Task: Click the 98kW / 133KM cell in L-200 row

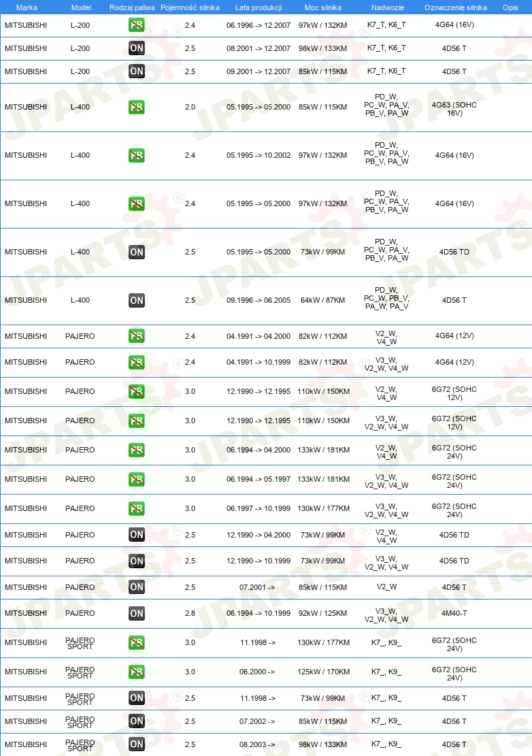Action: [x=322, y=48]
